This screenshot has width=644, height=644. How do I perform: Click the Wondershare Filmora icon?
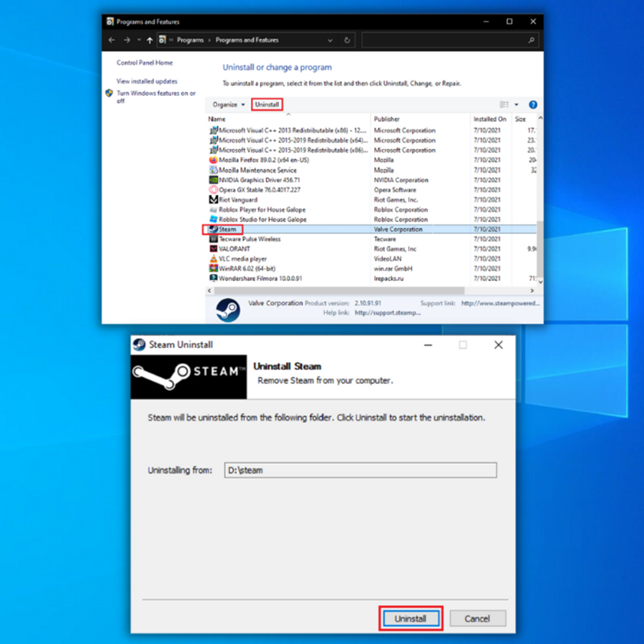click(x=213, y=278)
